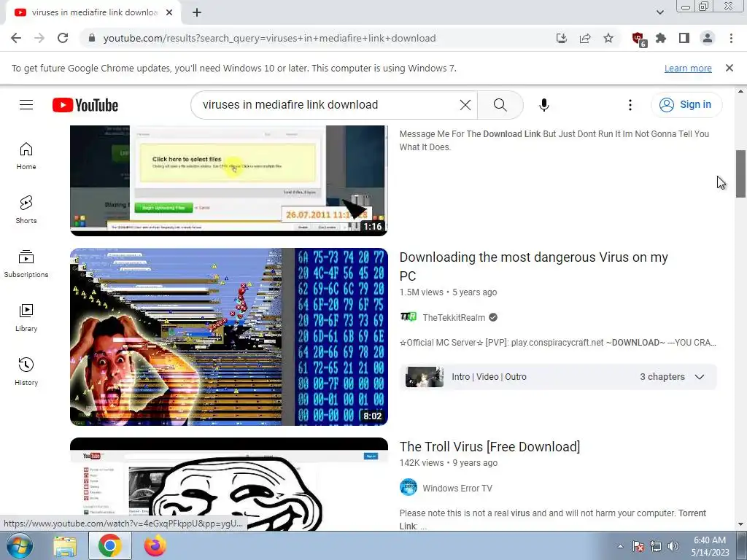Dismiss the Chrome update notification bar

729,68
